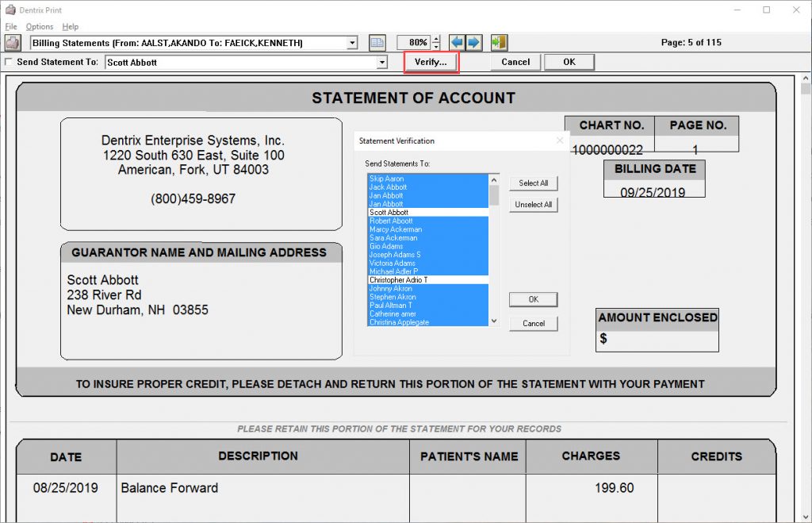Image resolution: width=812 pixels, height=523 pixels.
Task: Click Unselect All in the Statement Verification dialog
Action: (533, 204)
